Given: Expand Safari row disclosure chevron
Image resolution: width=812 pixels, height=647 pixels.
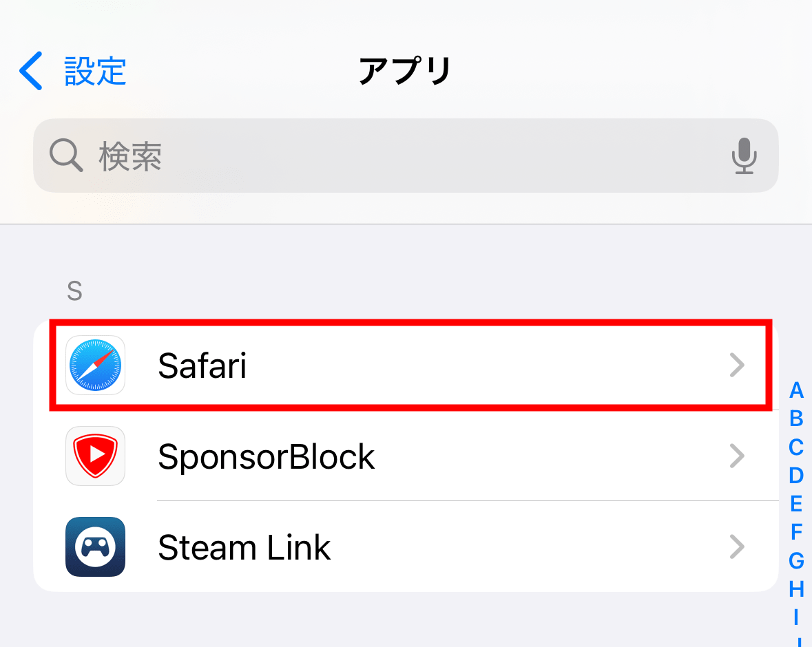Looking at the screenshot, I should coord(737,365).
